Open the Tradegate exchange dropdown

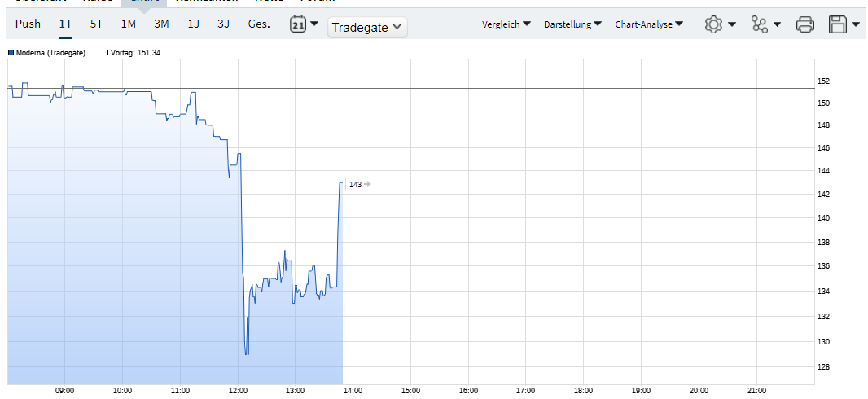[367, 27]
